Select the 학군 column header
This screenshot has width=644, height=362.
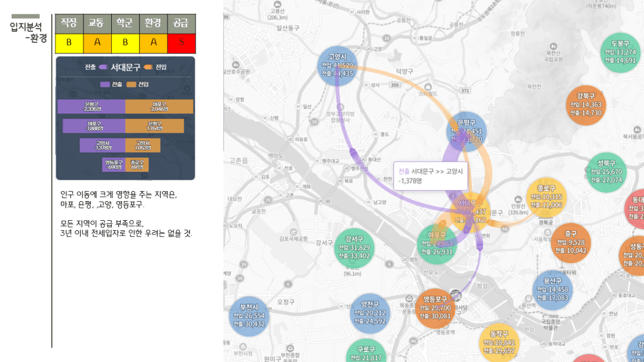pyautogui.click(x=125, y=23)
